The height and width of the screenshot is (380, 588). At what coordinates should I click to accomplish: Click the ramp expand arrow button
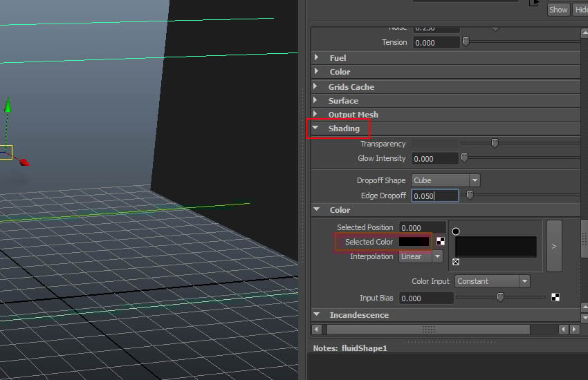coord(553,246)
